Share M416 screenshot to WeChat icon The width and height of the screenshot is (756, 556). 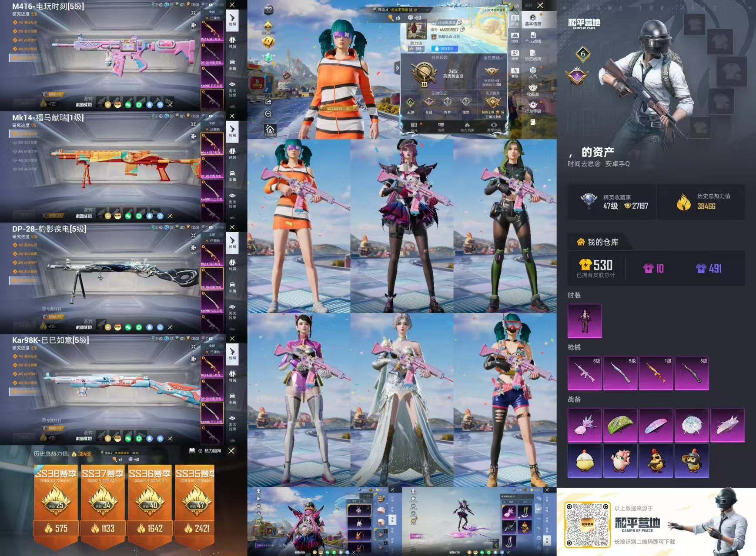click(x=128, y=104)
